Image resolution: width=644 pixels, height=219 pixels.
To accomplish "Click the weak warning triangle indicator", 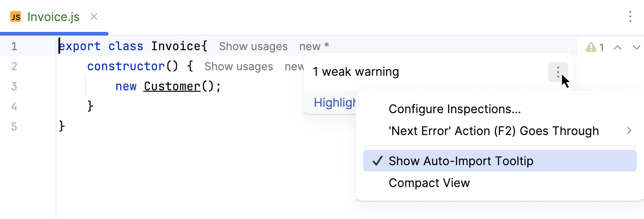I will pyautogui.click(x=591, y=47).
